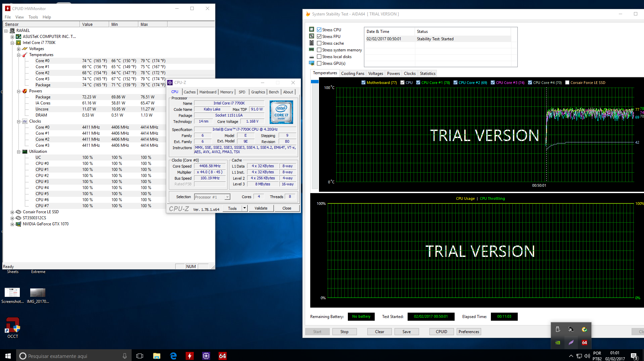Open the HWMonitor Tools menu
This screenshot has height=361, width=644.
click(x=33, y=17)
